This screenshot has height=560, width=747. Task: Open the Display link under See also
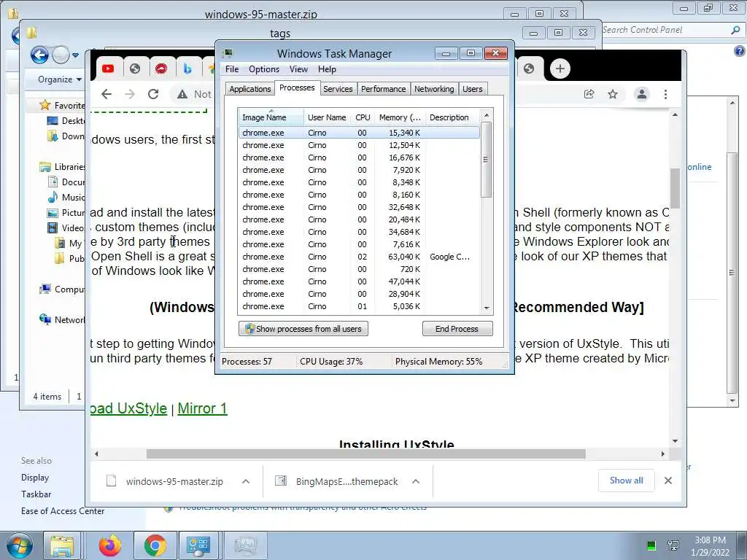coord(35,478)
